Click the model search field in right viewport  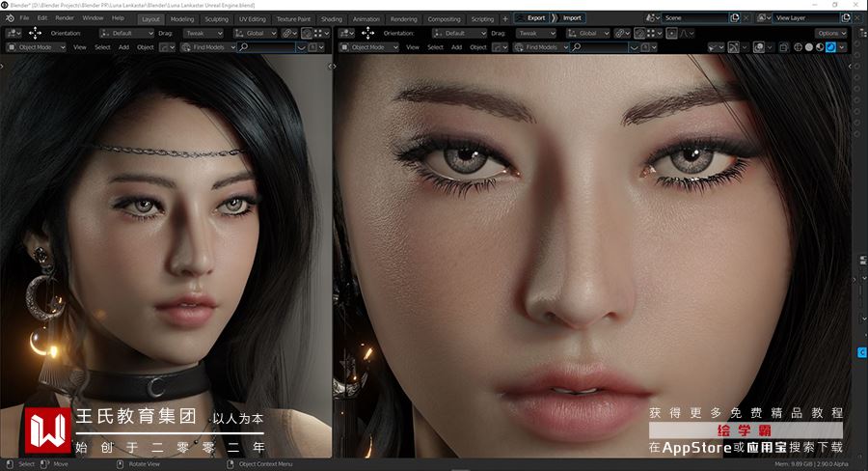(599, 47)
